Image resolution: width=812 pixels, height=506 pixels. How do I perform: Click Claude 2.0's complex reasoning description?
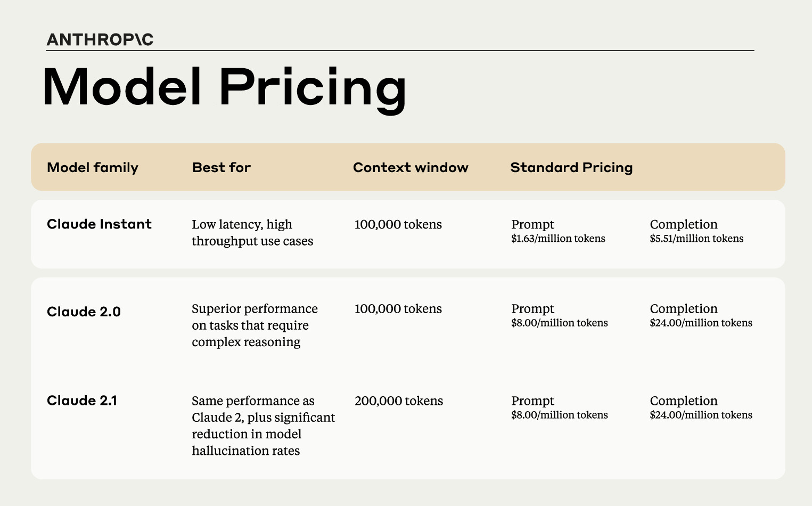point(255,325)
